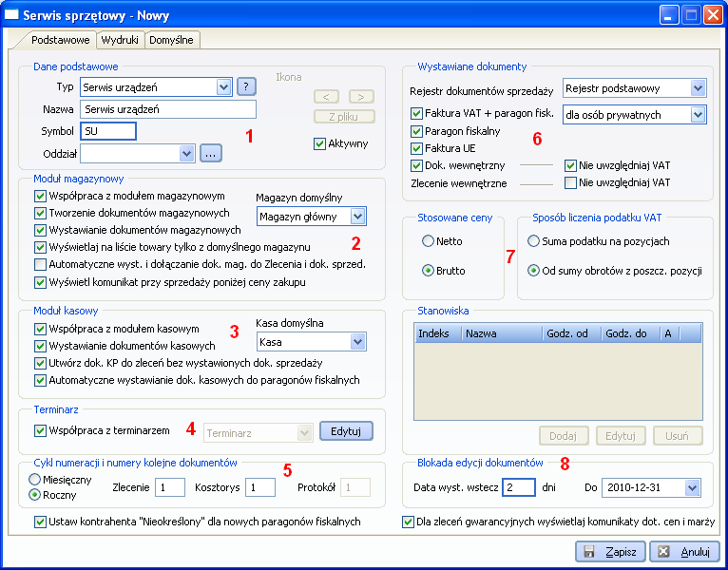Click into the Symbol field
This screenshot has width=728, height=570.
click(108, 131)
